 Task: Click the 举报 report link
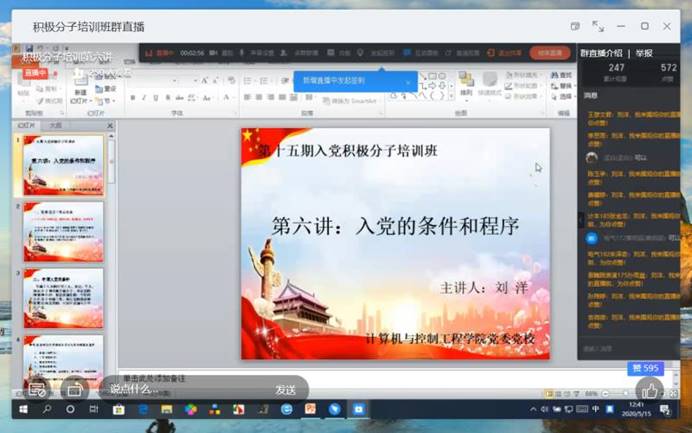tap(644, 53)
